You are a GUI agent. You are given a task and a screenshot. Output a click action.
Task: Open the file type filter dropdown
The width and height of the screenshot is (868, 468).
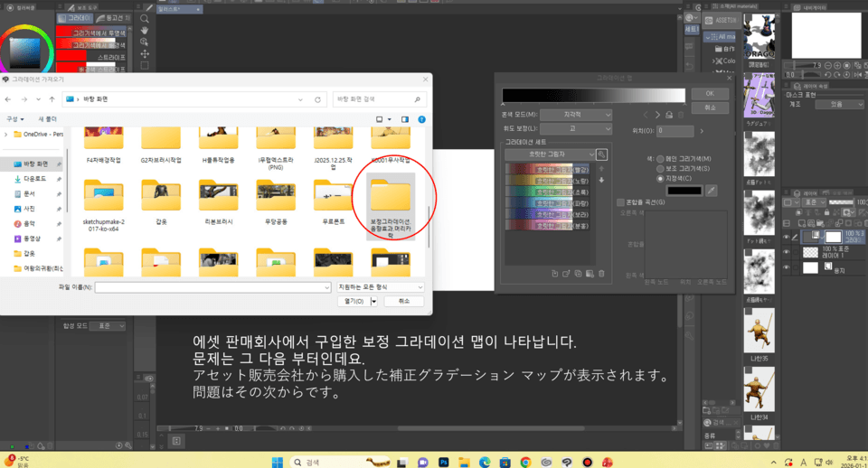pos(381,287)
